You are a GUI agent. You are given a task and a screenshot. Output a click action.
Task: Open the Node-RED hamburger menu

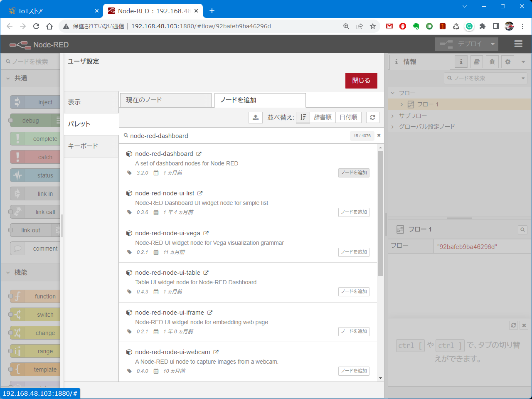(x=518, y=44)
